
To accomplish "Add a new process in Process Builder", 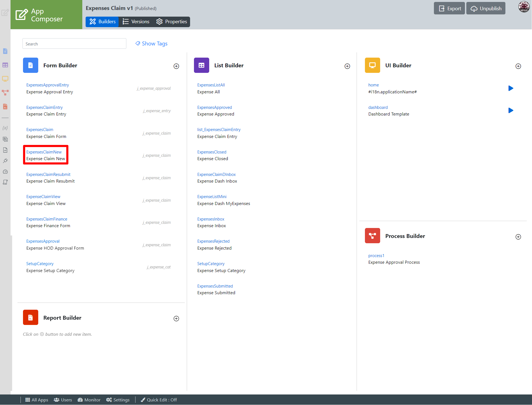I will coord(518,237).
